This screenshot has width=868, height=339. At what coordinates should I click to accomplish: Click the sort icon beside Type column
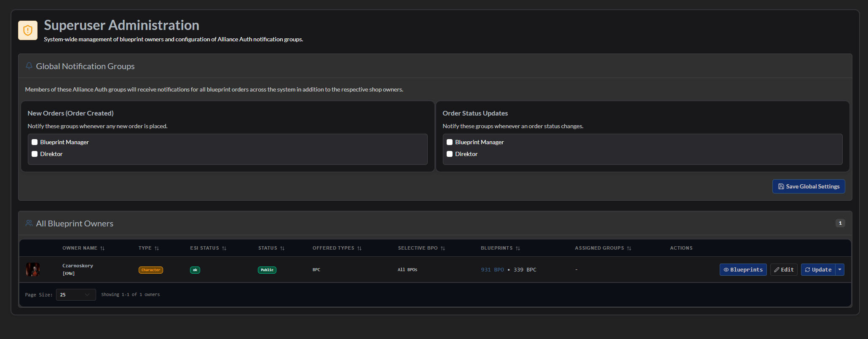(x=157, y=248)
